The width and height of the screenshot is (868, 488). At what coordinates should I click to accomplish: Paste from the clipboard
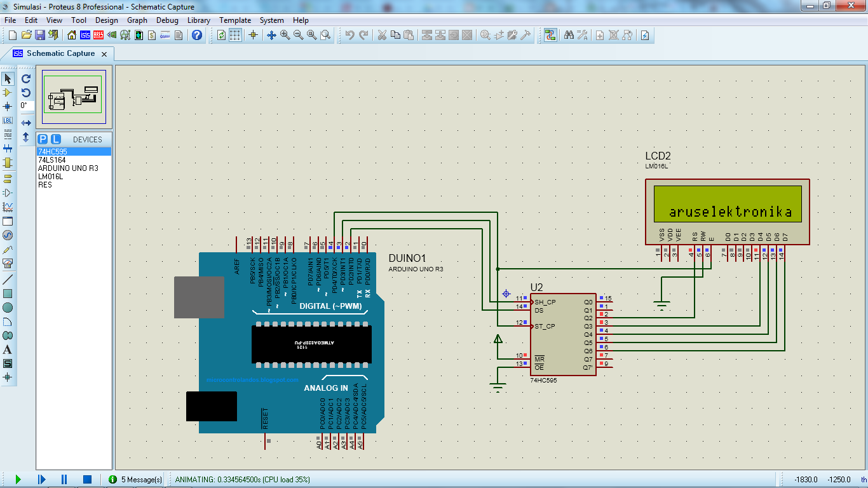pos(409,35)
